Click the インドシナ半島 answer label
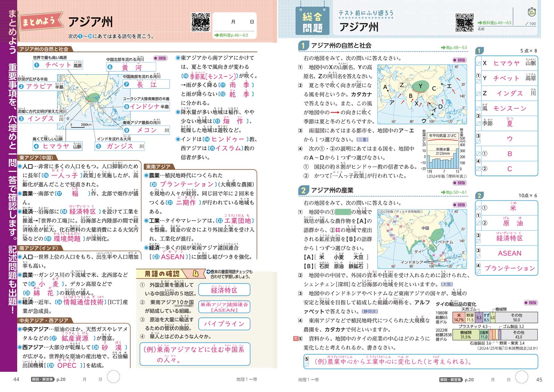The width and height of the screenshot is (554, 392). (146, 106)
